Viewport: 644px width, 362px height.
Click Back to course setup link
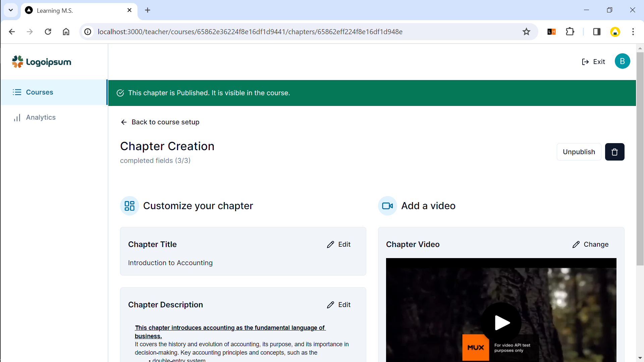click(160, 122)
